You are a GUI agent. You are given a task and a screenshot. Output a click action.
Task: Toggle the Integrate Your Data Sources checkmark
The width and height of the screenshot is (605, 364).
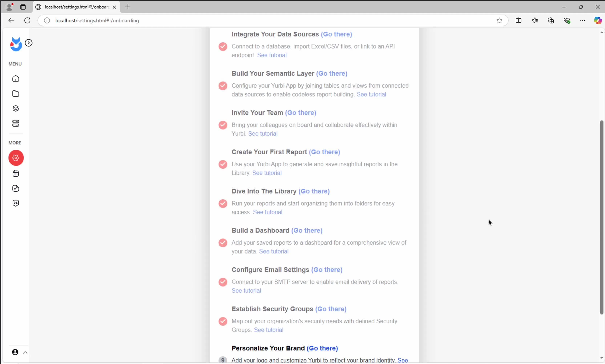pos(223,46)
